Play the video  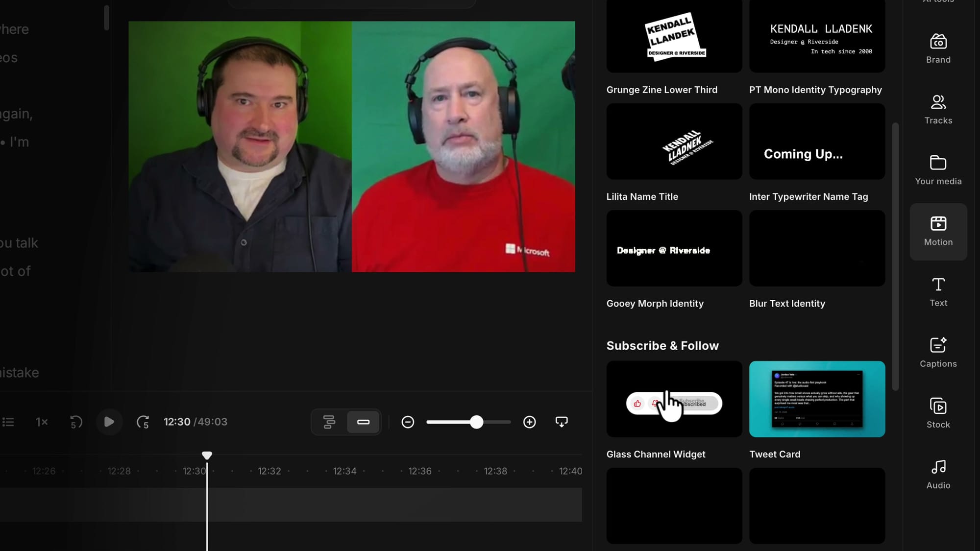109,422
